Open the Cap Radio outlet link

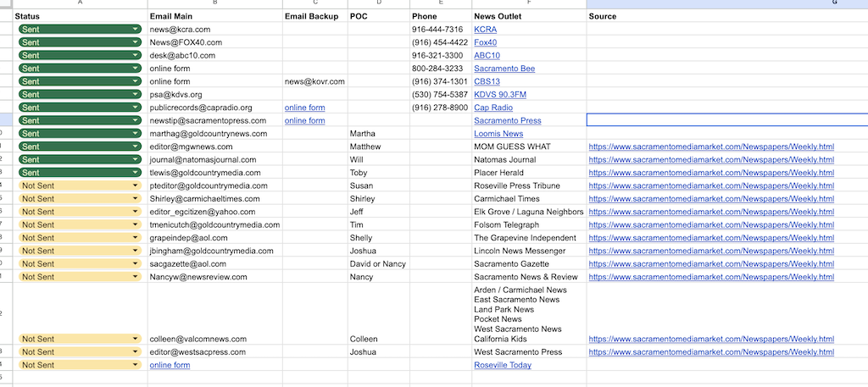point(493,108)
